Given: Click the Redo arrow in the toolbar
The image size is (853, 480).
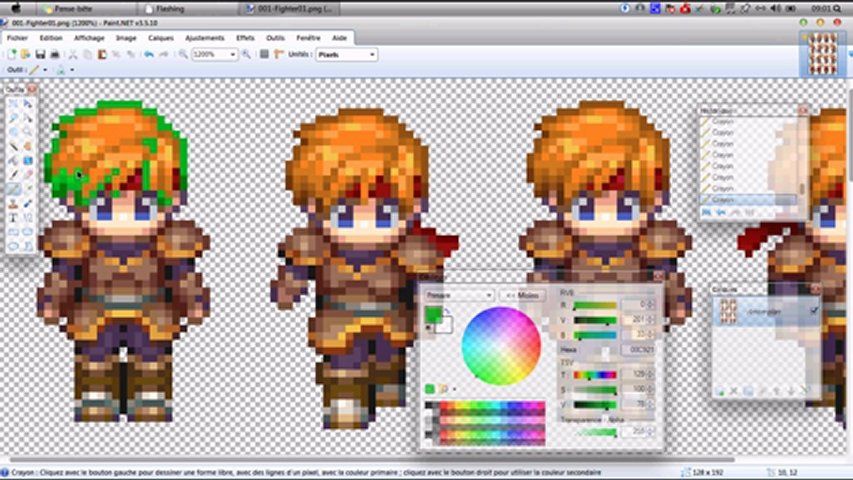Looking at the screenshot, I should (x=163, y=54).
